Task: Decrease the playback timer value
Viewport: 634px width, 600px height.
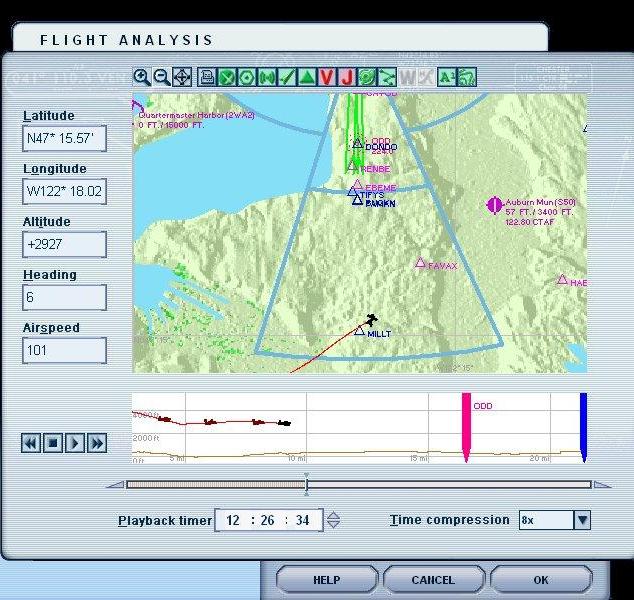Action: 333,524
